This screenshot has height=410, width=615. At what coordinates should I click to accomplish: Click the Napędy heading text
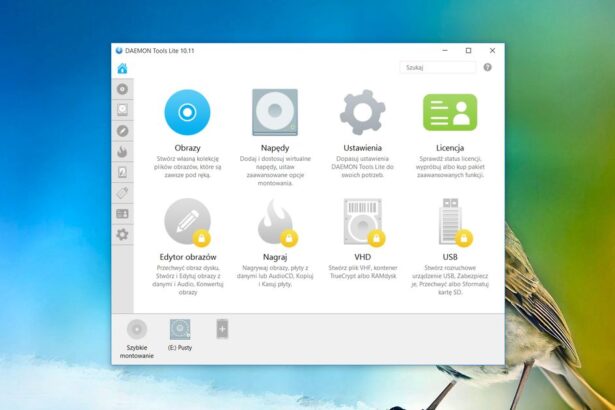click(x=275, y=148)
